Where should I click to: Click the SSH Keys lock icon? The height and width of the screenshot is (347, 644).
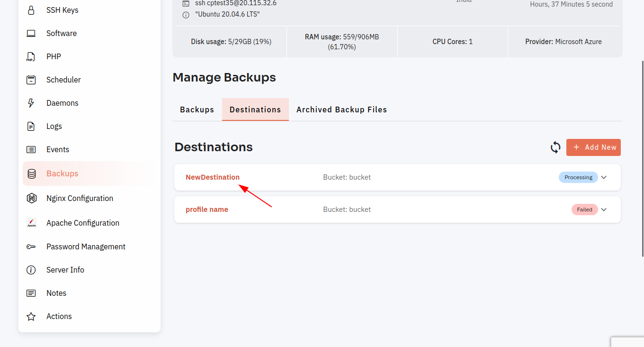[x=31, y=10]
